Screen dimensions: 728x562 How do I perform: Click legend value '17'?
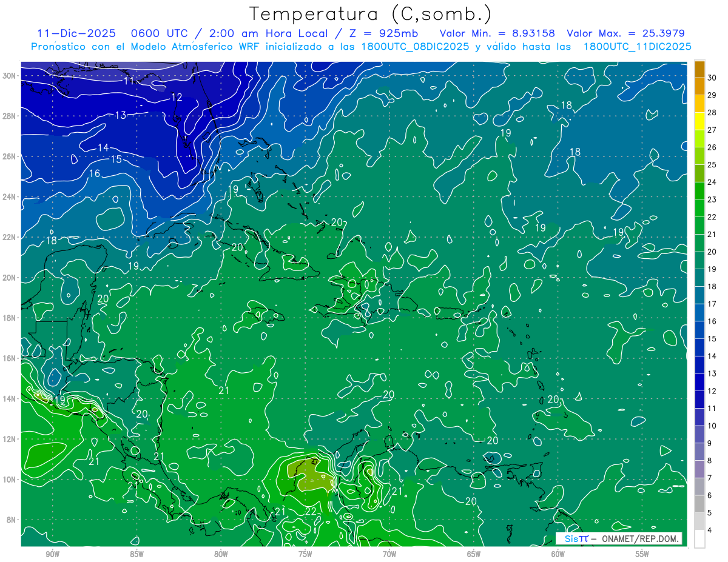[x=712, y=304]
